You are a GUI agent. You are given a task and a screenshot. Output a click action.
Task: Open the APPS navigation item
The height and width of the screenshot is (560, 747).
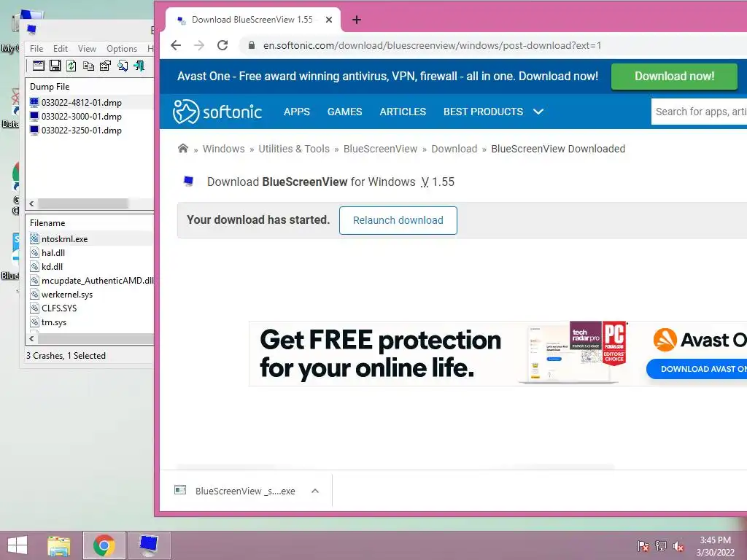tap(297, 112)
